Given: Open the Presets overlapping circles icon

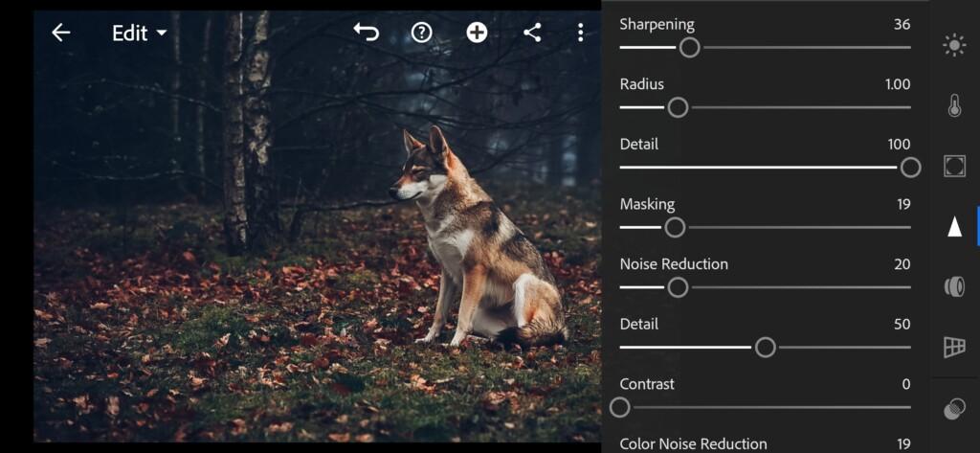Looking at the screenshot, I should pos(954,409).
